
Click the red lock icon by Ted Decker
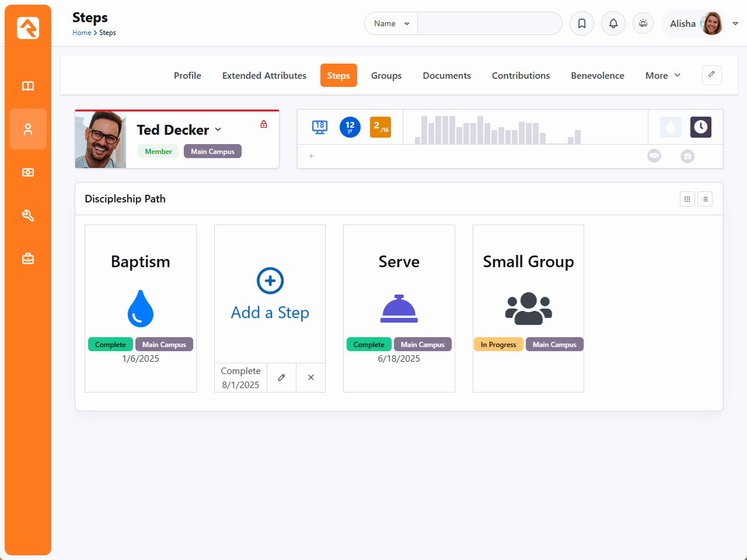click(264, 124)
